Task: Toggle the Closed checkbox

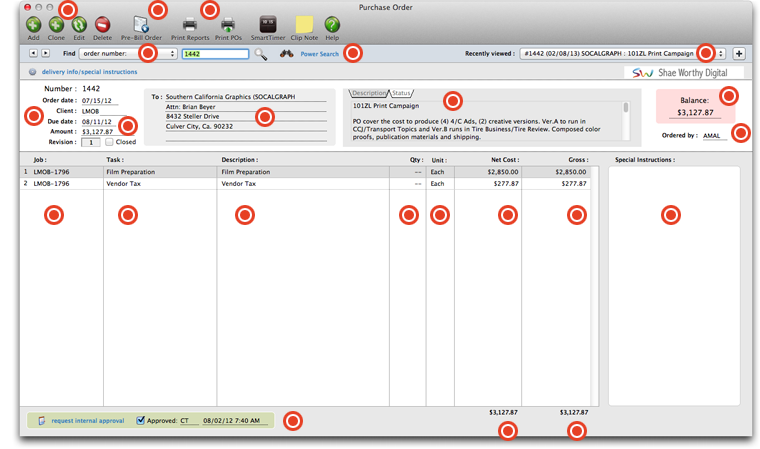Action: pyautogui.click(x=109, y=142)
